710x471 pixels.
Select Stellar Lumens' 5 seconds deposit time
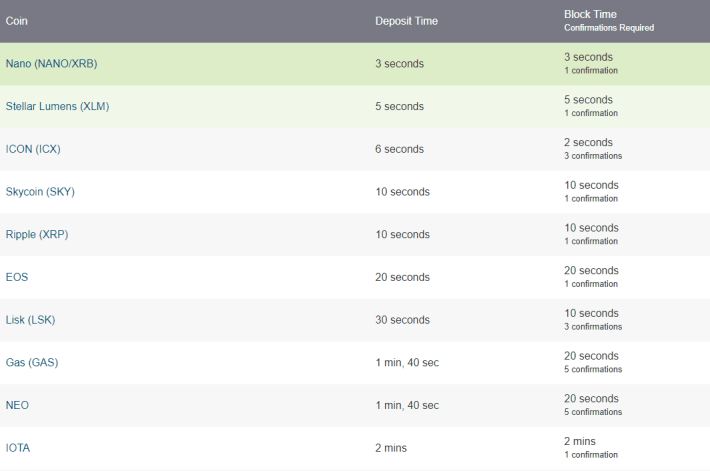399,106
